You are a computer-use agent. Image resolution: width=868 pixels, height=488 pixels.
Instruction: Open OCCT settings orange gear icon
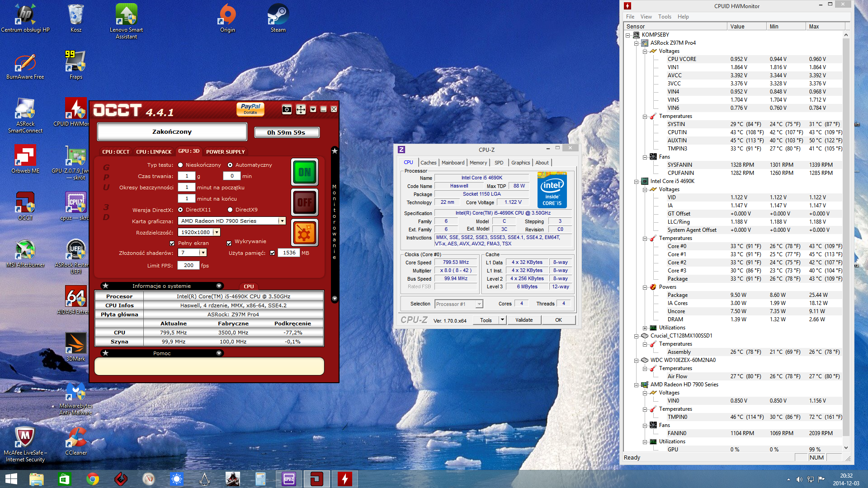305,233
